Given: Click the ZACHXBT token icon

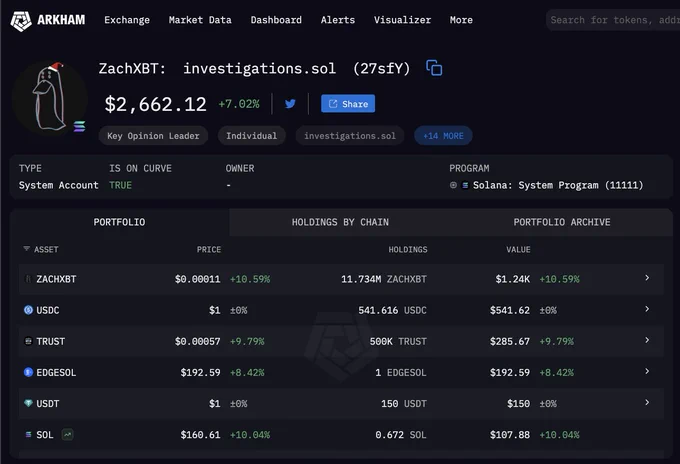Looking at the screenshot, I should click(x=28, y=279).
